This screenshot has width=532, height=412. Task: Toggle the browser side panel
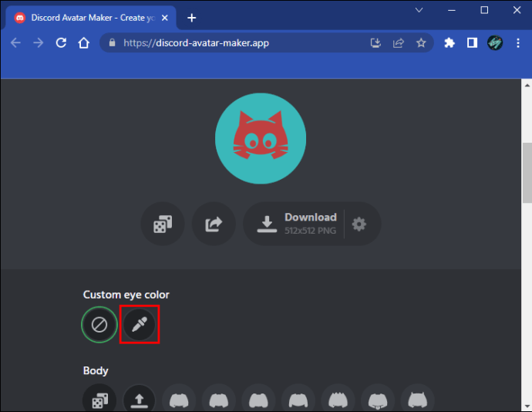pos(472,42)
